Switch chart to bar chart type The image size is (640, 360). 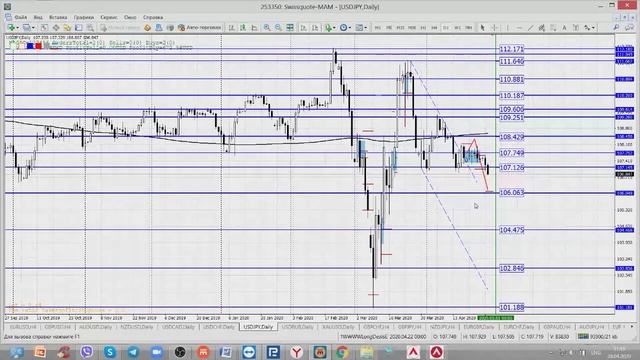tap(231, 28)
